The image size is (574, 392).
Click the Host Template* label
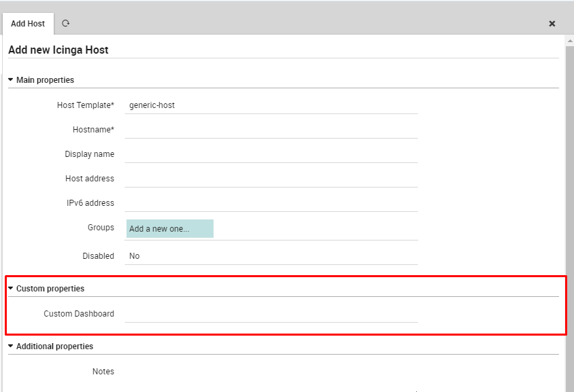pyautogui.click(x=86, y=105)
